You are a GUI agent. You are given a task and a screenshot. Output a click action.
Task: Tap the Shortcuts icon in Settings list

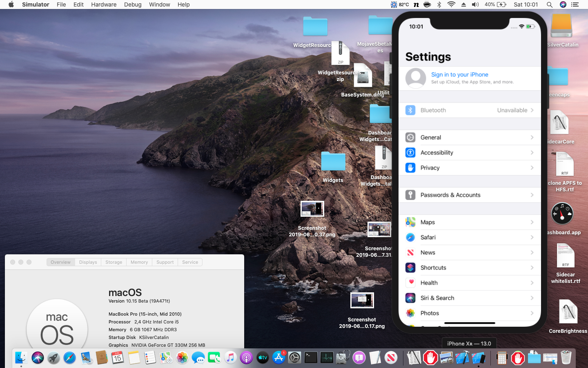tap(410, 268)
